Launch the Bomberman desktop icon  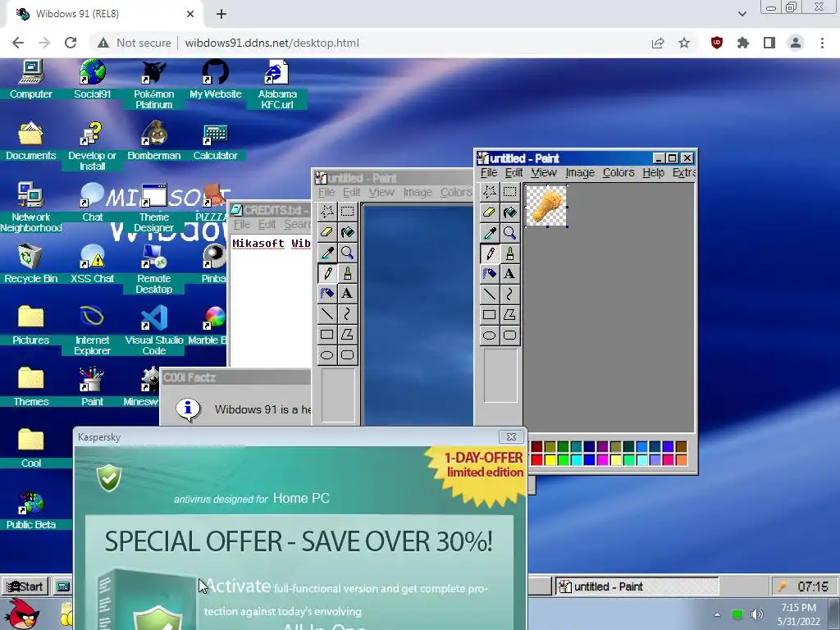(x=153, y=141)
